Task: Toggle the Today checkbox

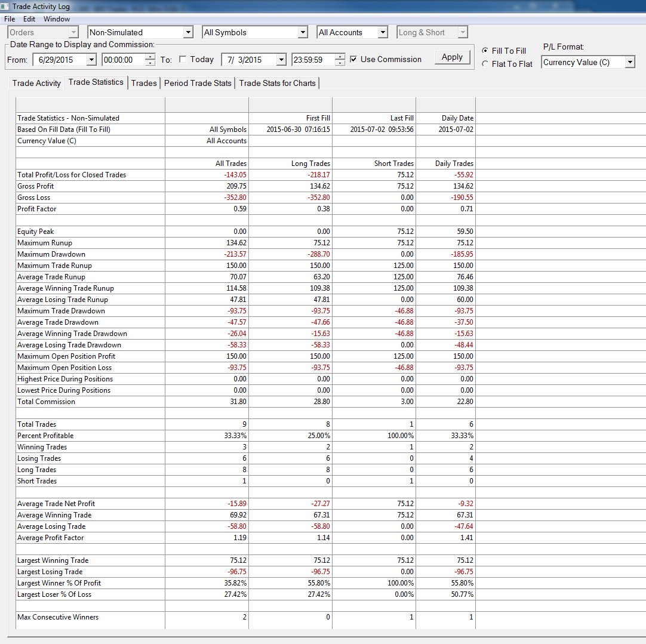Action: pos(183,59)
